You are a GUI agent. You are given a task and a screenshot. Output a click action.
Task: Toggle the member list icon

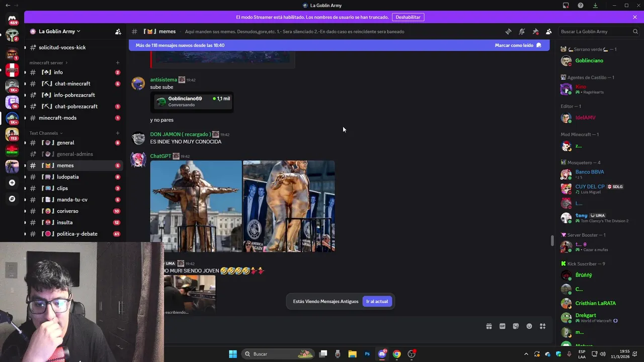click(549, 31)
